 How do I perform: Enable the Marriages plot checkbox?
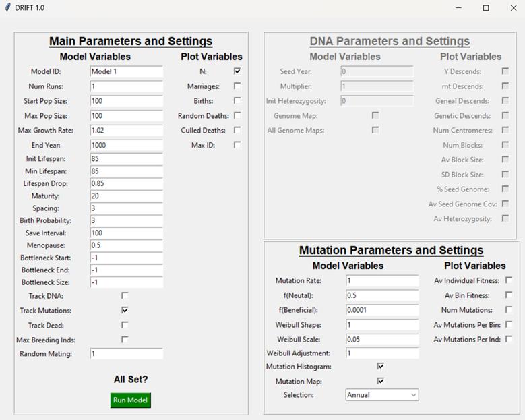coord(237,86)
